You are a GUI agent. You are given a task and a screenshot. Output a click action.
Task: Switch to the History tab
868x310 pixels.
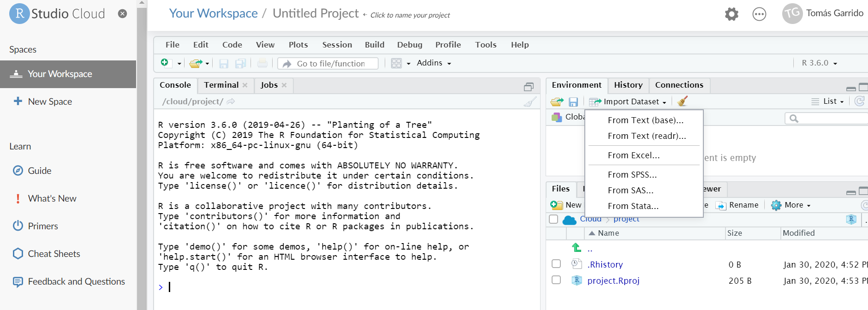628,85
